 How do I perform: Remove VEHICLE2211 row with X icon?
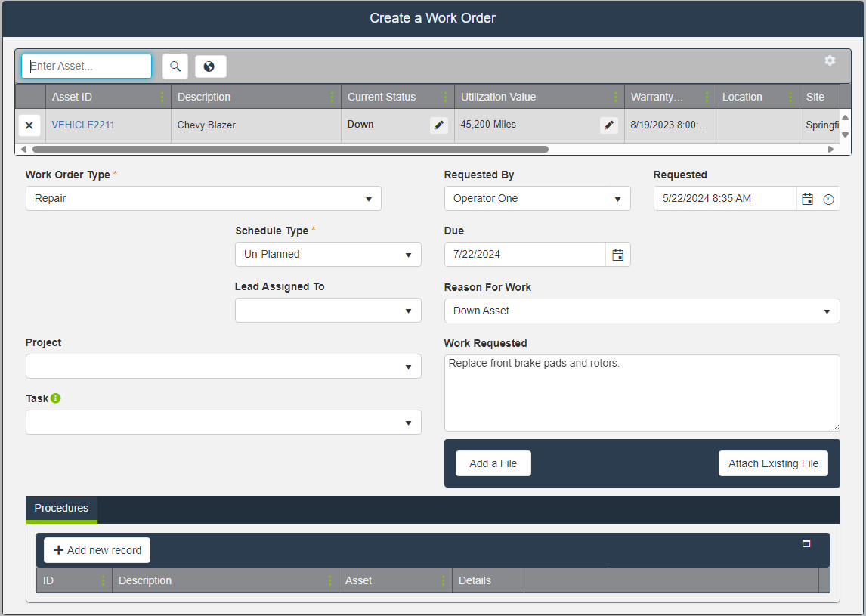(x=29, y=125)
